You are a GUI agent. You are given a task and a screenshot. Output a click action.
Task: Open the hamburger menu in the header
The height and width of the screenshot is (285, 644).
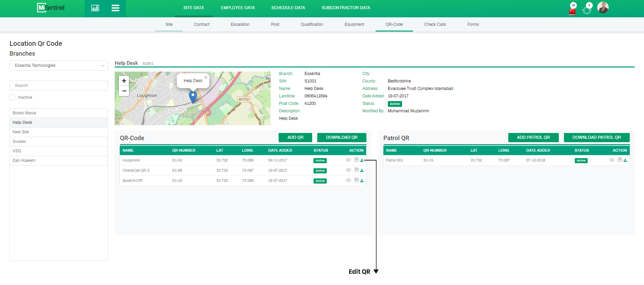click(x=115, y=8)
